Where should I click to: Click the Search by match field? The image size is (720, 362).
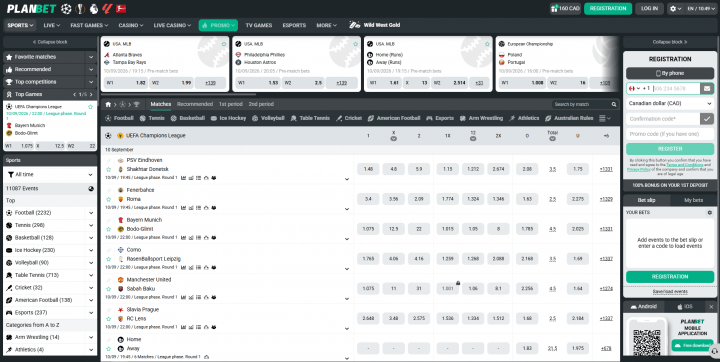pos(581,104)
